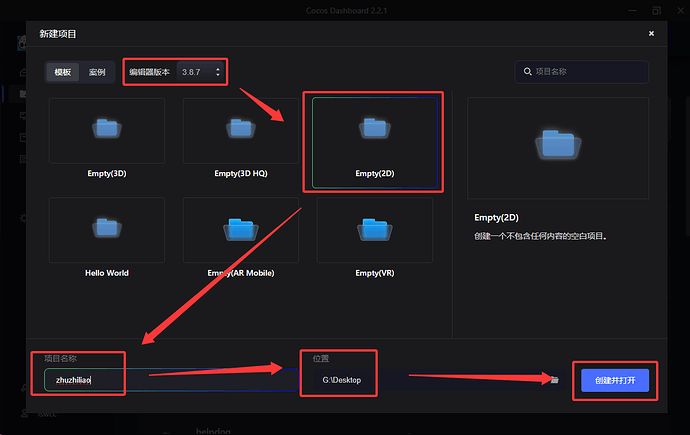
Task: Click the Empty(2D) preview image
Action: click(x=558, y=148)
